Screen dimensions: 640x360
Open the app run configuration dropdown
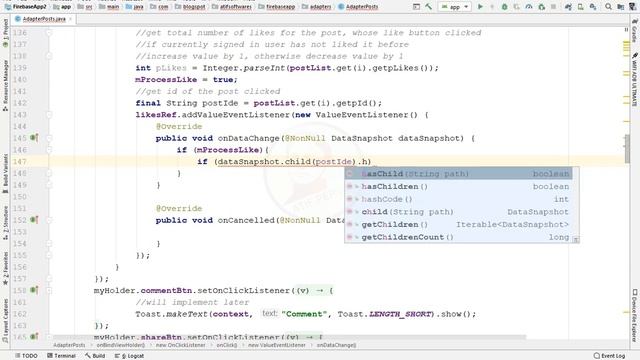455,7
